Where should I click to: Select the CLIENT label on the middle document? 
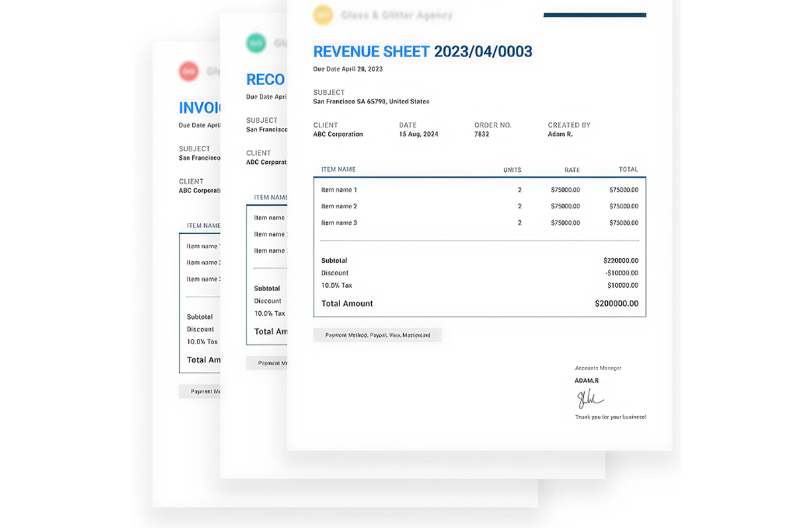[259, 153]
